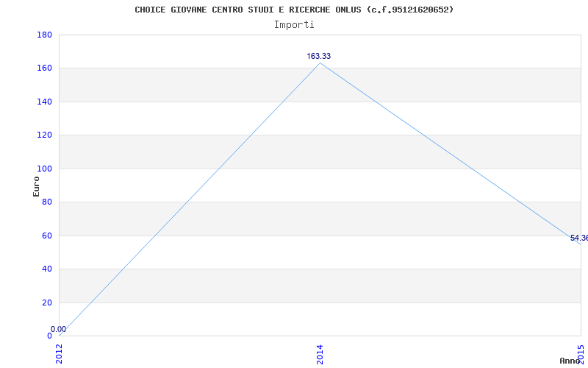Select the Importi subtitle
Screen dimensions: 588x368
point(294,25)
